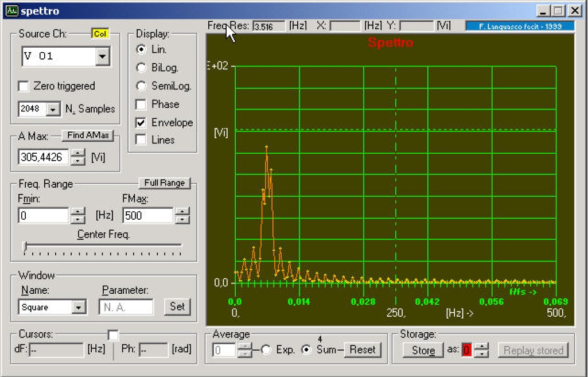Screen dimensions: 588x377
Task: Click the red storage slot number field
Action: tap(466, 351)
